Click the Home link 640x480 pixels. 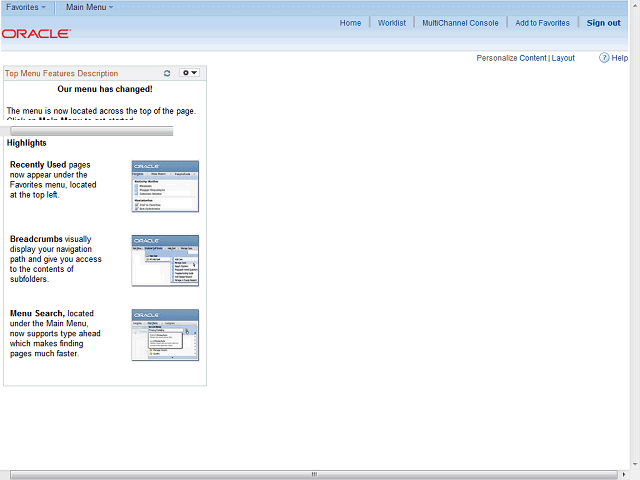(x=350, y=23)
